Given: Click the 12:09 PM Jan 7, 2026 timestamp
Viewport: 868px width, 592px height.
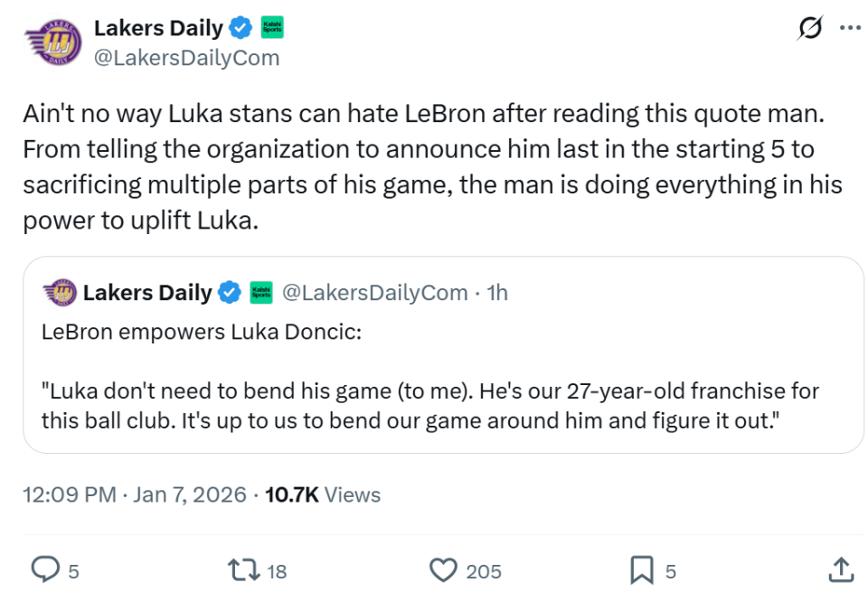Looking at the screenshot, I should point(135,494).
